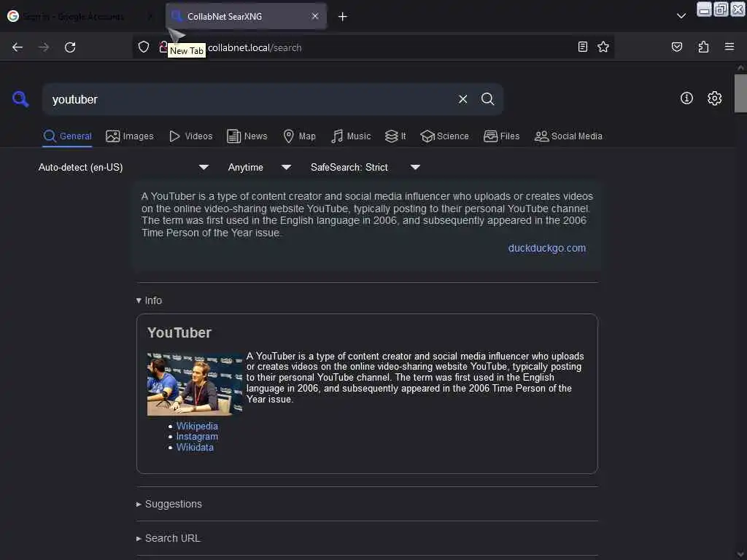Select the CollabNet SearXNG tab
This screenshot has width=747, height=560.
[247, 17]
